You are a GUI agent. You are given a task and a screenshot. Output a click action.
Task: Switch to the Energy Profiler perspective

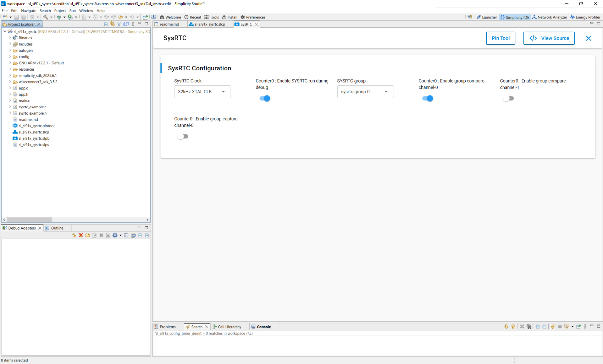585,17
